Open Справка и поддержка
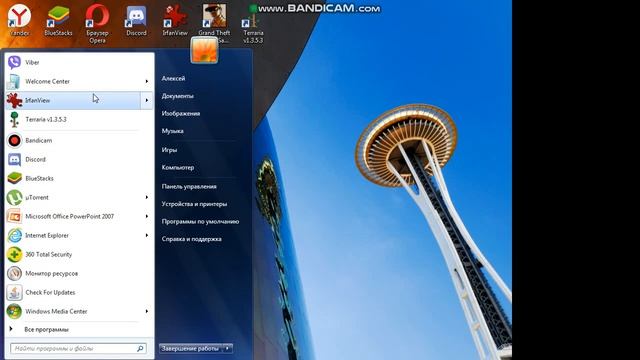 (x=191, y=239)
